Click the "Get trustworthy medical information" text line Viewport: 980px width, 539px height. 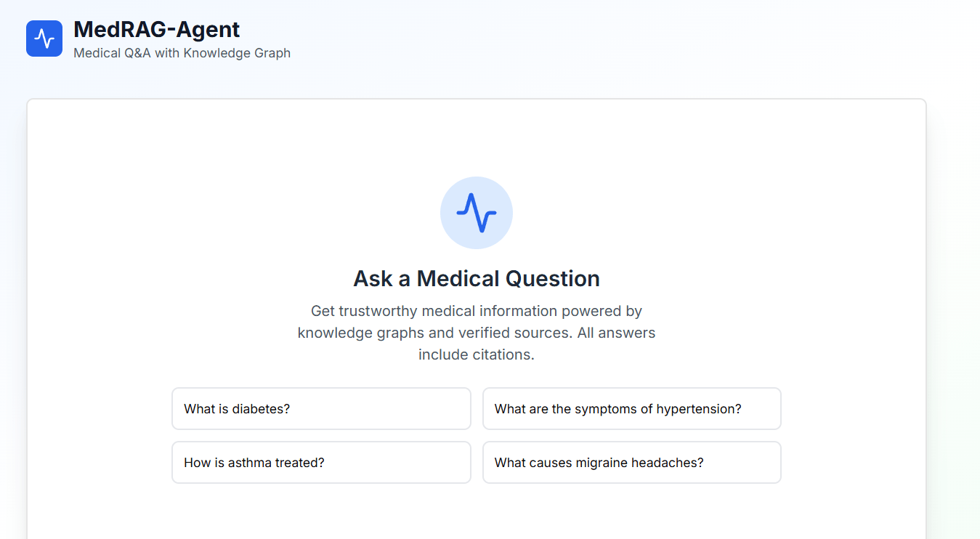click(x=477, y=311)
